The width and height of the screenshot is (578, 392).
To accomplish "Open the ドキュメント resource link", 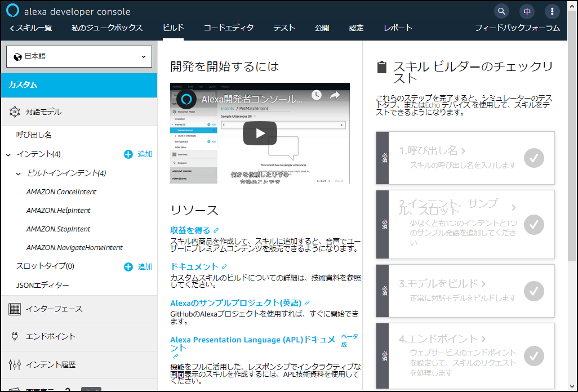I will coord(194,267).
